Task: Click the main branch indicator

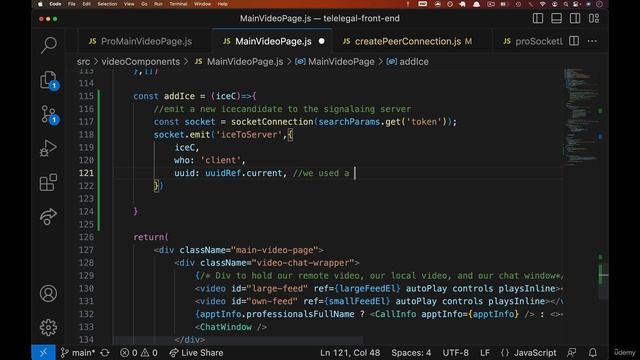Action: (x=78, y=353)
